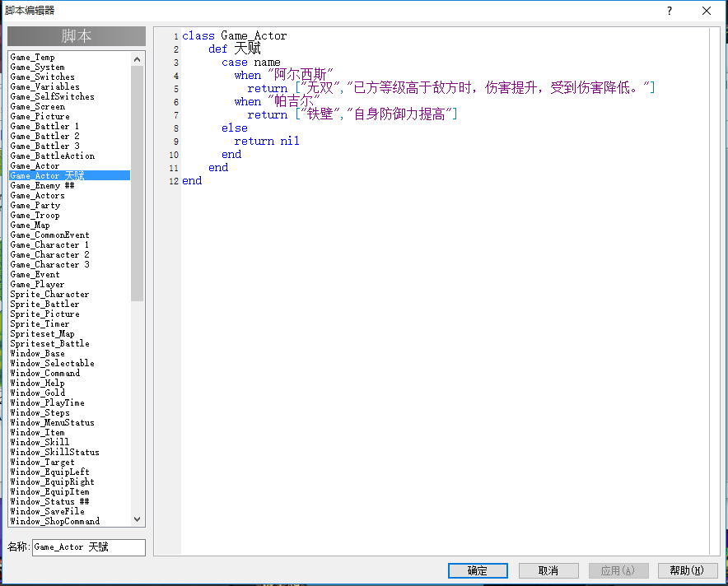Select the plain Game_Actor script

pos(70,165)
